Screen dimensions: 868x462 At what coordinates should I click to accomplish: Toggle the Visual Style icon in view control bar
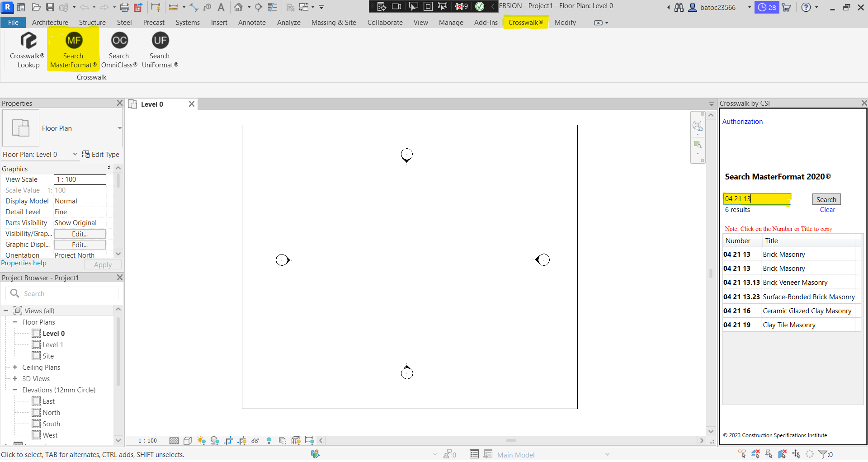(188, 441)
